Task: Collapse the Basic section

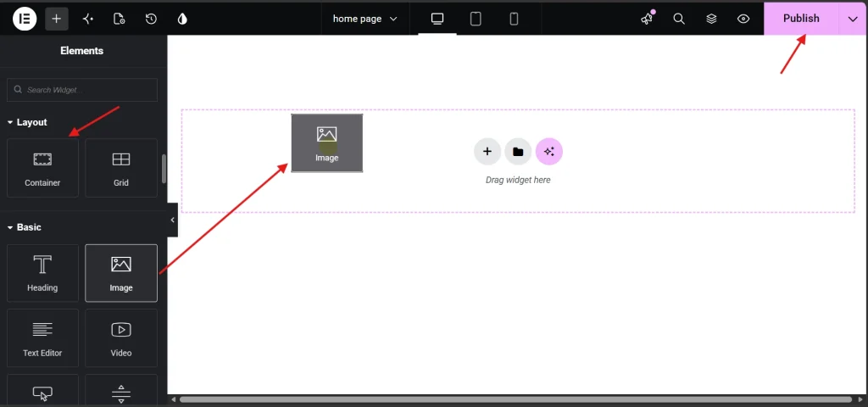Action: coord(25,227)
